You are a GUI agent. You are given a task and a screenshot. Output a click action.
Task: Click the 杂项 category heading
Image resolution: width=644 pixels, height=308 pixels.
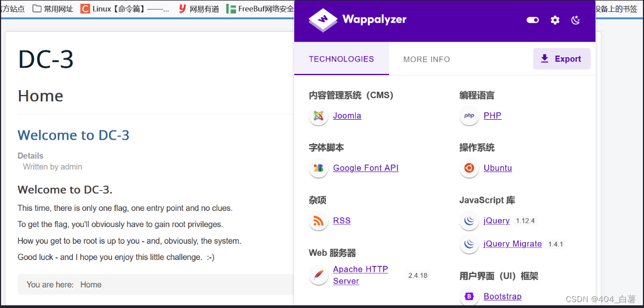coord(317,200)
